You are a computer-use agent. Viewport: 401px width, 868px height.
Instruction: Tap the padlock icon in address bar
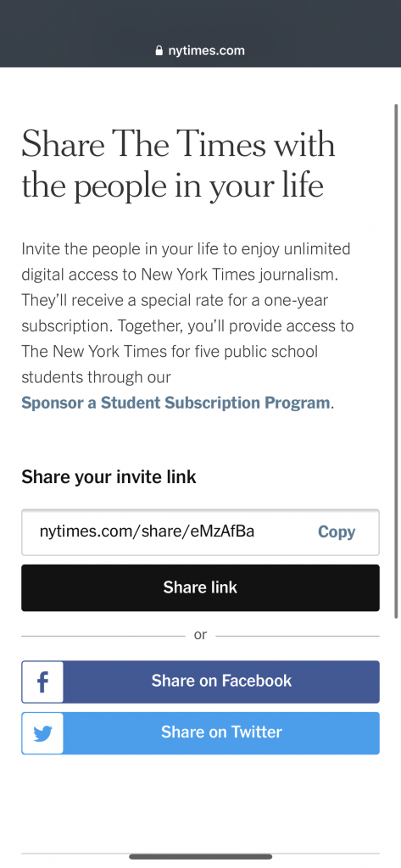(159, 50)
